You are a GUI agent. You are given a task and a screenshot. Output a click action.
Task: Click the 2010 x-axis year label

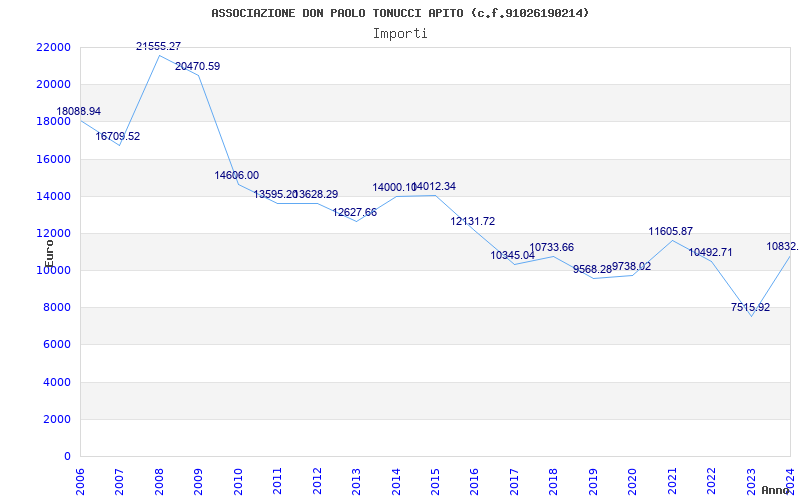click(238, 480)
